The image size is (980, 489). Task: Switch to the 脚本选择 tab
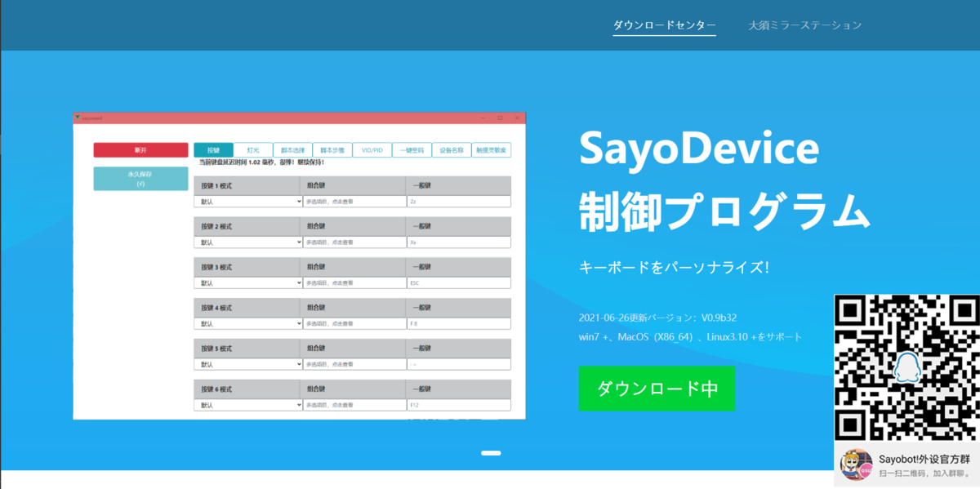point(292,150)
